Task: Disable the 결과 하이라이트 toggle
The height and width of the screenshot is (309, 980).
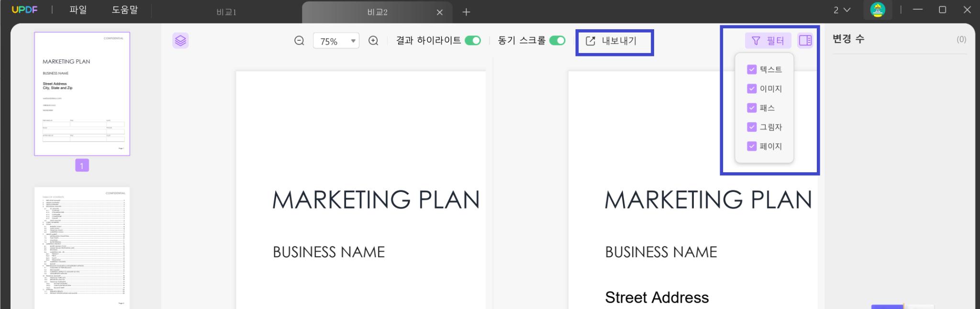Action: pos(473,41)
